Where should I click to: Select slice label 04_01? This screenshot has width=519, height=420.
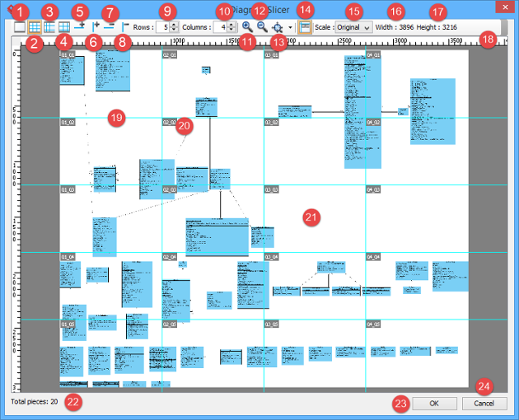(x=373, y=54)
